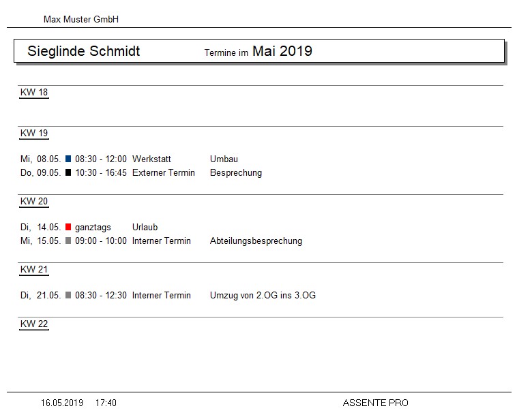This screenshot has height=419, width=532.
Task: Click the 16.05.2019 print date
Action: click(x=62, y=403)
